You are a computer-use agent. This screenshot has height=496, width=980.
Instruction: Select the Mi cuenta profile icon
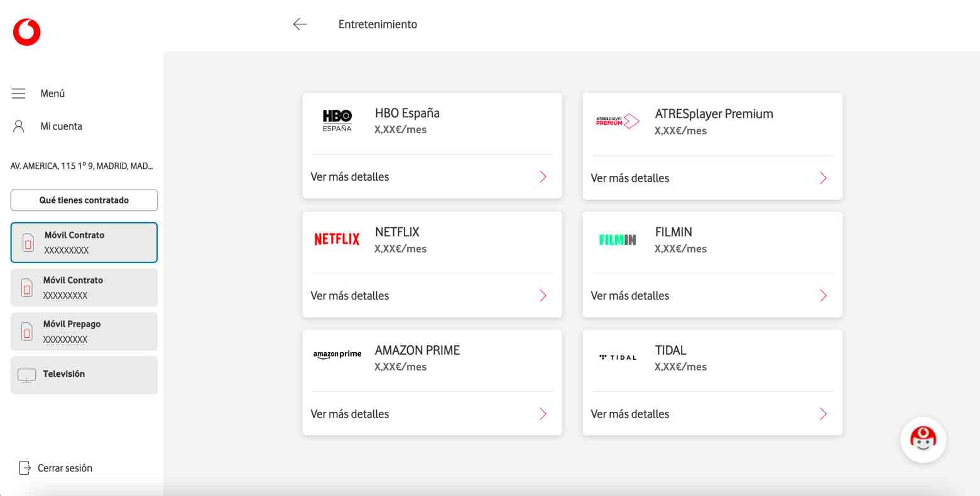(x=17, y=126)
